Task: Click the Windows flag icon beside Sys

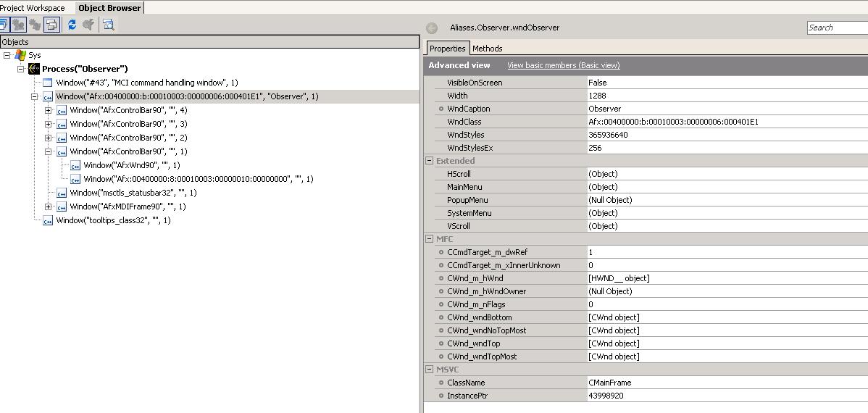Action: click(x=20, y=55)
